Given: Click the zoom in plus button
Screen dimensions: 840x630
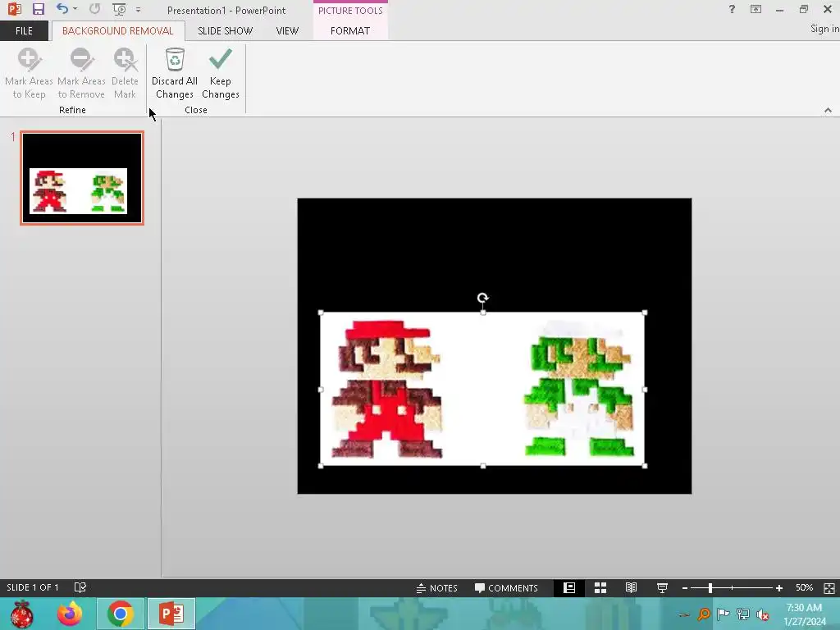Looking at the screenshot, I should 779,588.
